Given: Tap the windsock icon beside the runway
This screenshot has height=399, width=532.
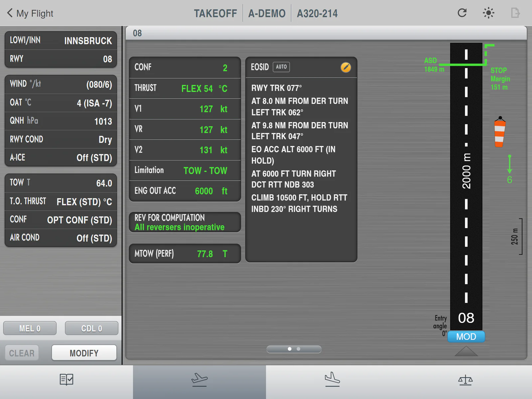Looking at the screenshot, I should (x=500, y=132).
